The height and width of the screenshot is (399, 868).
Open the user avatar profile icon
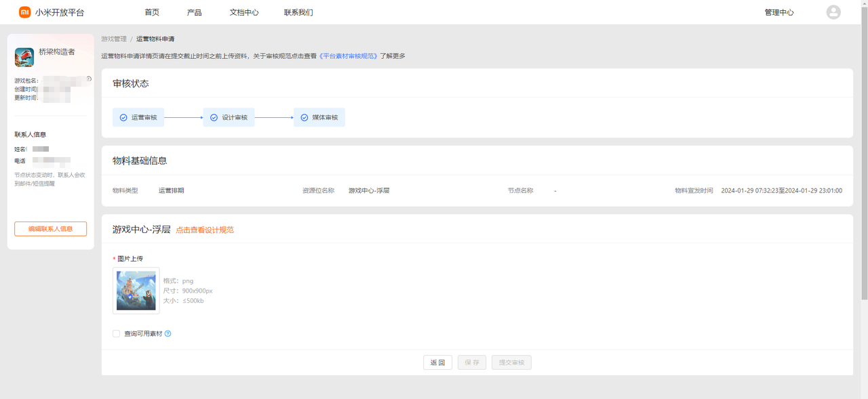833,12
